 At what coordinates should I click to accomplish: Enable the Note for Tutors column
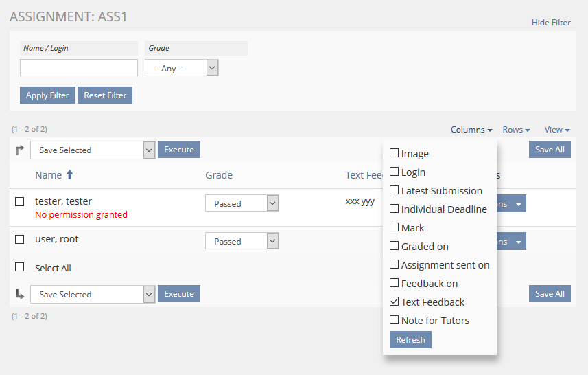395,320
